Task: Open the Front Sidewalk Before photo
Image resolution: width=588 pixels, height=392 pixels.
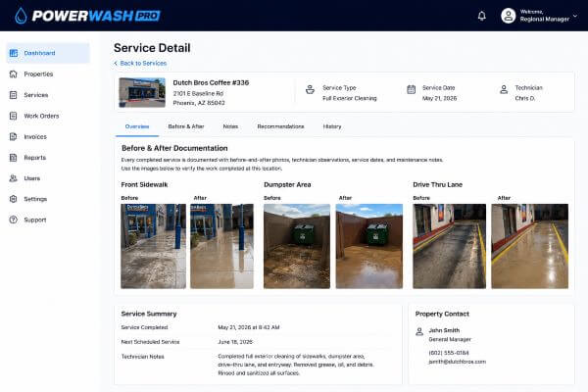Action: coord(154,246)
